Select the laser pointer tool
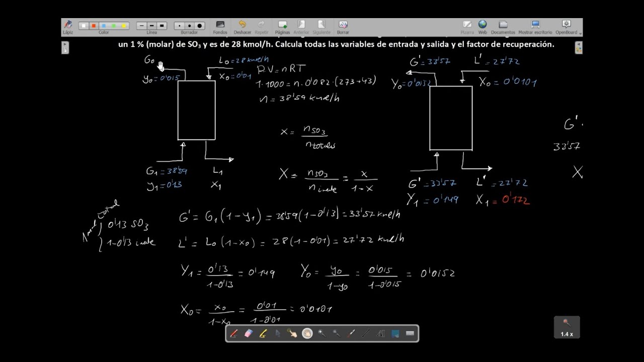The image size is (644, 362). (351, 333)
